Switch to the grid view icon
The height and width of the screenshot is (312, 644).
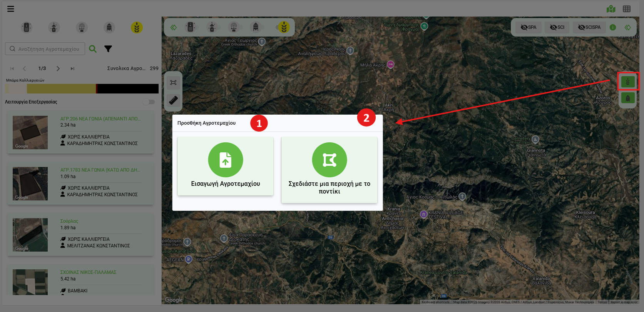click(x=627, y=9)
